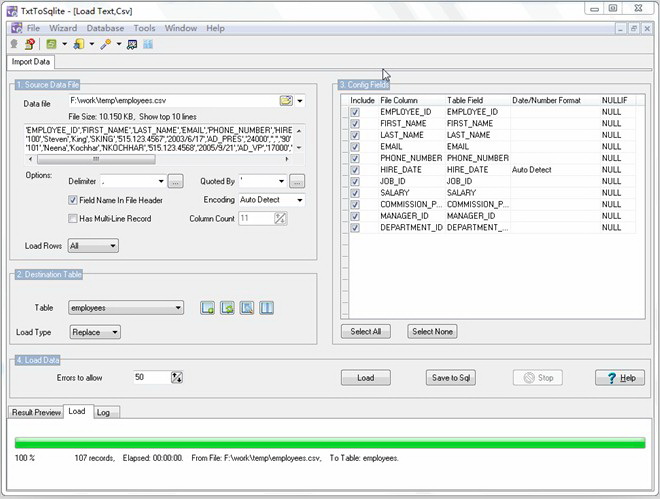
Task: Uncheck Include for FIRST_NAME row
Action: pyautogui.click(x=355, y=124)
